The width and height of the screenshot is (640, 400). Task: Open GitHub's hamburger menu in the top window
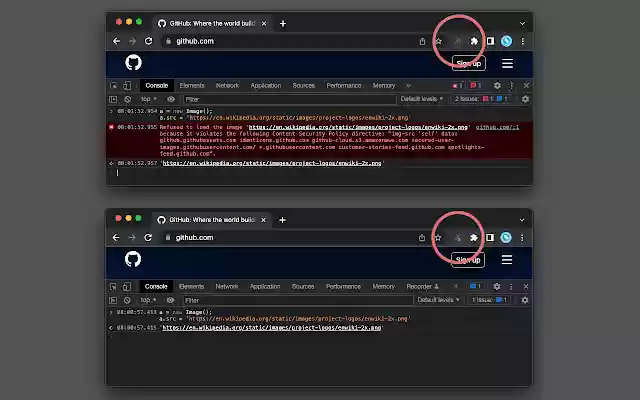tap(507, 63)
